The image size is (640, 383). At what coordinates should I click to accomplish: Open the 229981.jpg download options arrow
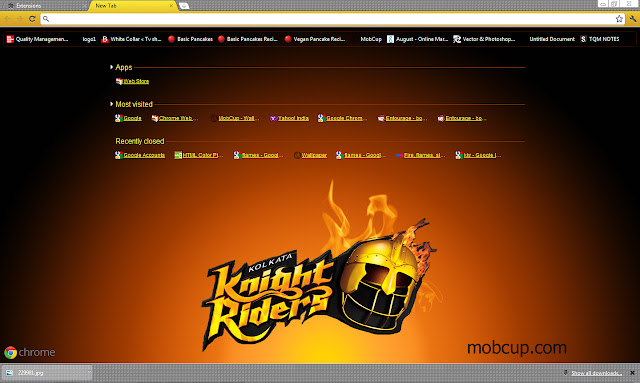pos(89,373)
